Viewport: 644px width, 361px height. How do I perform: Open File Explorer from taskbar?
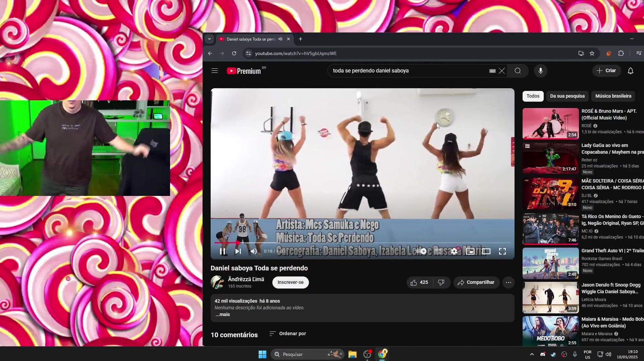click(x=352, y=354)
